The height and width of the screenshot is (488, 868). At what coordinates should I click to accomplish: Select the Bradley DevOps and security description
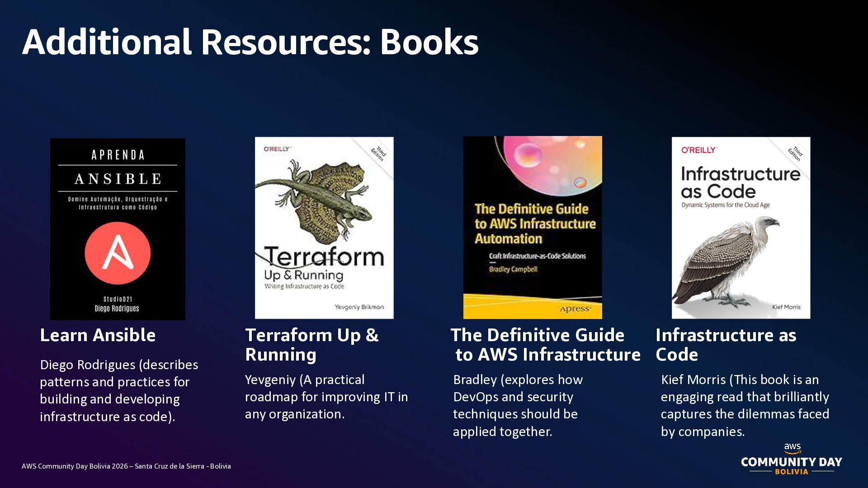coord(518,405)
